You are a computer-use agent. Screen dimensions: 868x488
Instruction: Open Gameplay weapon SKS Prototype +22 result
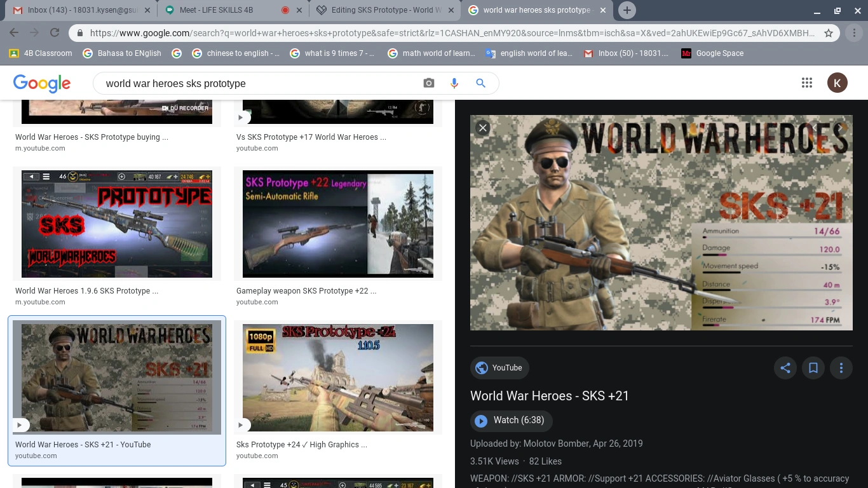[x=306, y=291]
